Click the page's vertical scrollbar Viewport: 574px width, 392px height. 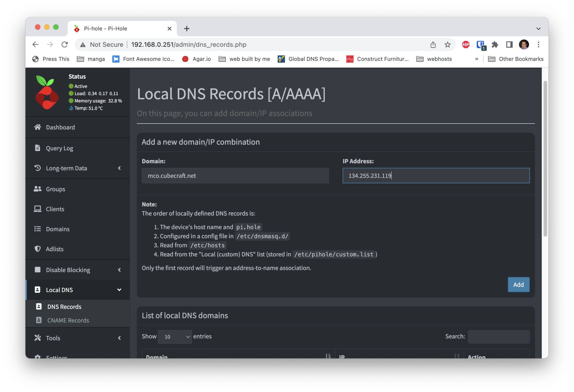click(545, 158)
